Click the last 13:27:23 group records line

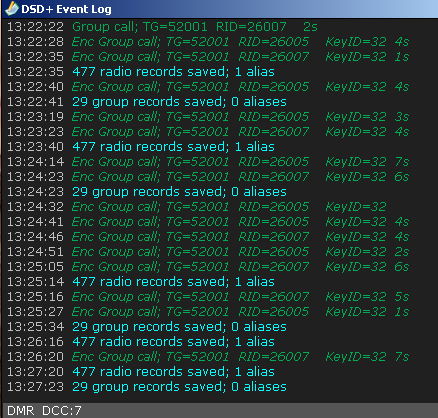pyautogui.click(x=147, y=387)
